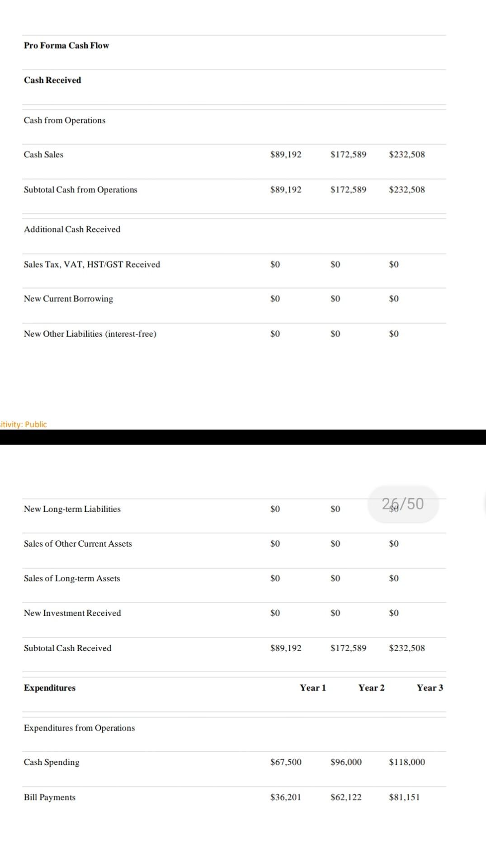Click the Sensitivity: Public label

point(24,424)
